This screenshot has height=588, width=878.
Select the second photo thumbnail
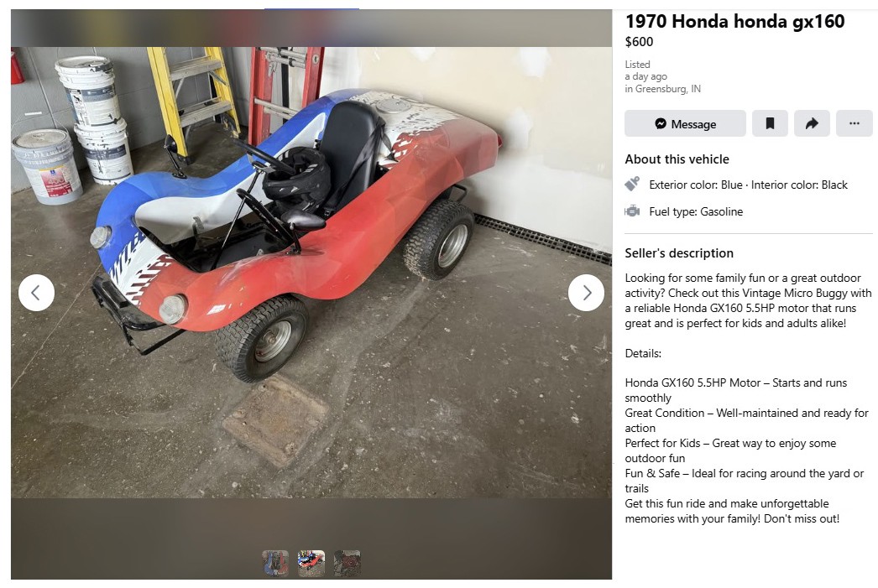[311, 563]
